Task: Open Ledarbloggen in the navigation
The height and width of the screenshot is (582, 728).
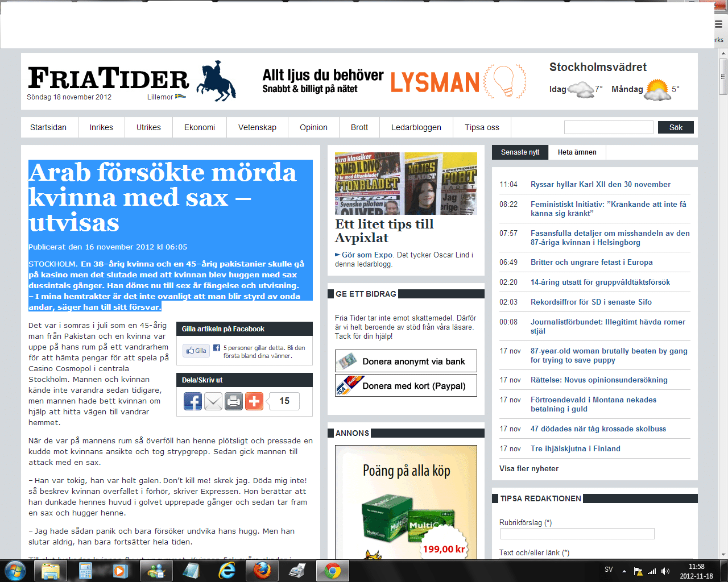Action: (416, 127)
